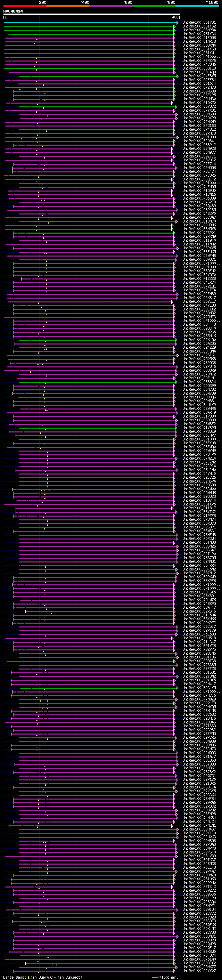Click the UniRef100_B8GDT3 hit label
The height and width of the screenshot is (980, 222).
199,921
